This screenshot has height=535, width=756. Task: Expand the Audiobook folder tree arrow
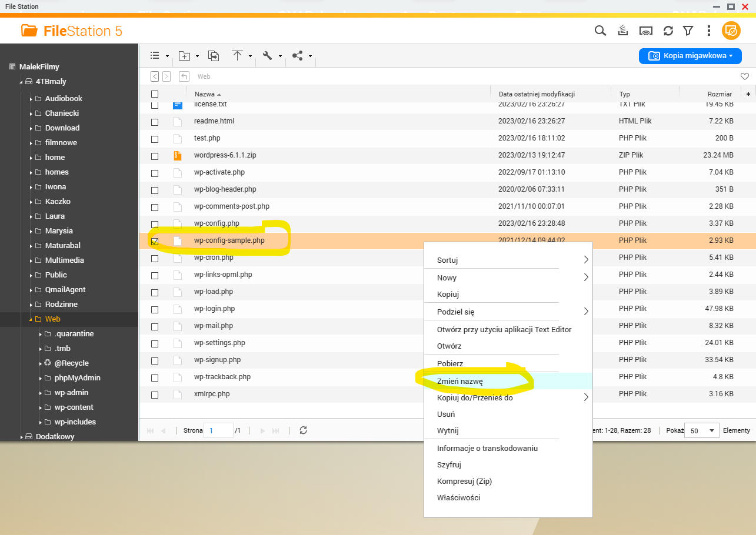click(x=31, y=99)
